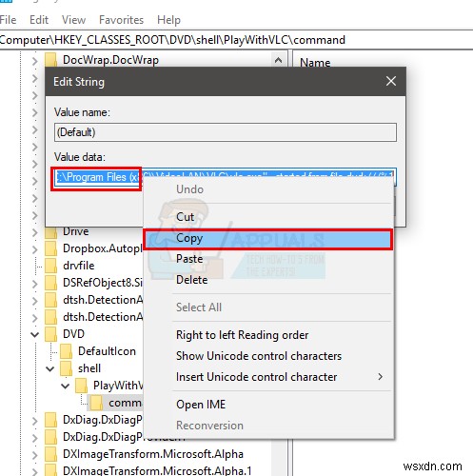Click the registry path address bar
Image resolution: width=473 pixels, height=476 pixels.
pyautogui.click(x=236, y=40)
